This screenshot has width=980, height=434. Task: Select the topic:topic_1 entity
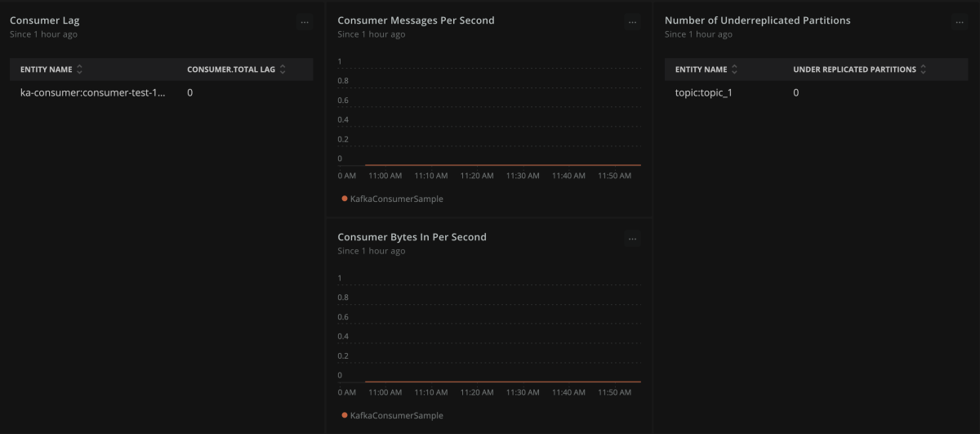(703, 93)
